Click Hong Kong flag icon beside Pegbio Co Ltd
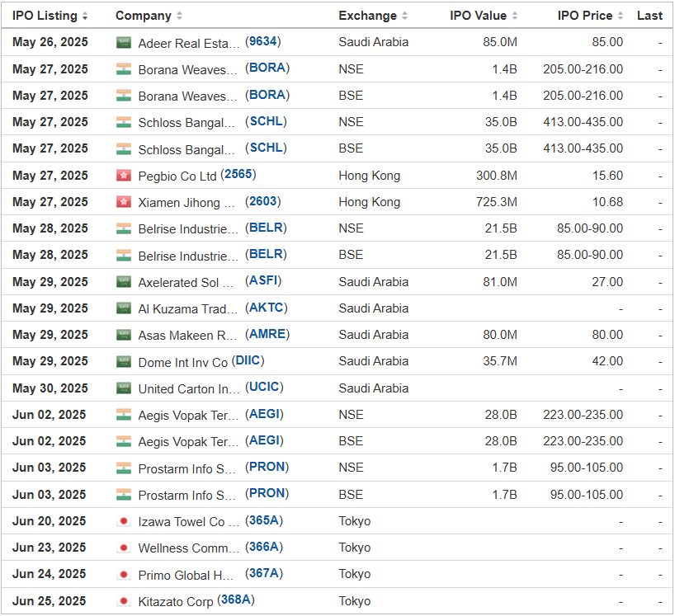This screenshot has width=675, height=616. (x=124, y=176)
